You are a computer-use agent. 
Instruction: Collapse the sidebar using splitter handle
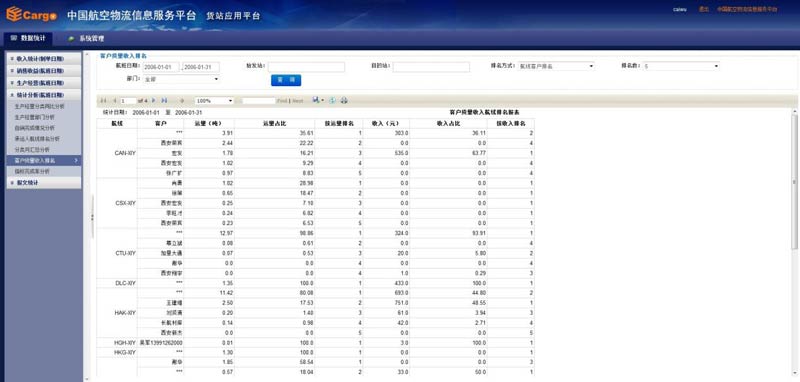click(x=92, y=217)
